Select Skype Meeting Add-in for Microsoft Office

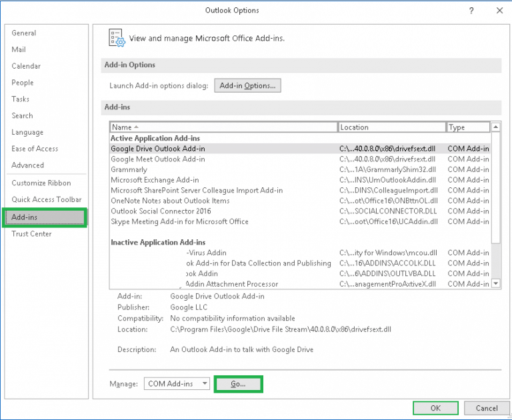click(x=300, y=222)
